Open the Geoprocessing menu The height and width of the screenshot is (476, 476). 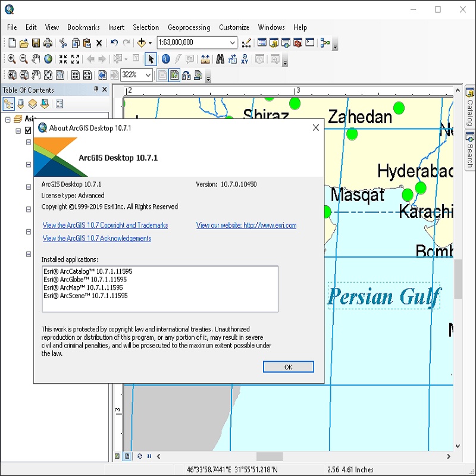(x=189, y=27)
